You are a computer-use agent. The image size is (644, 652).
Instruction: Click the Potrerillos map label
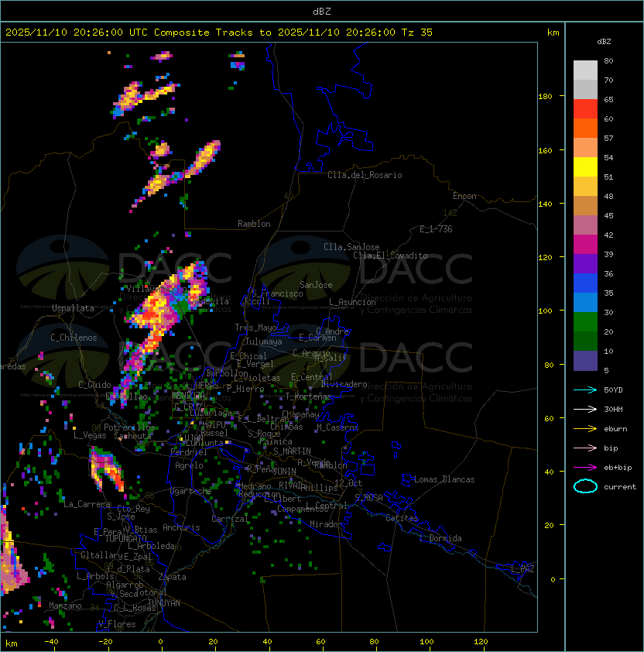pyautogui.click(x=129, y=427)
